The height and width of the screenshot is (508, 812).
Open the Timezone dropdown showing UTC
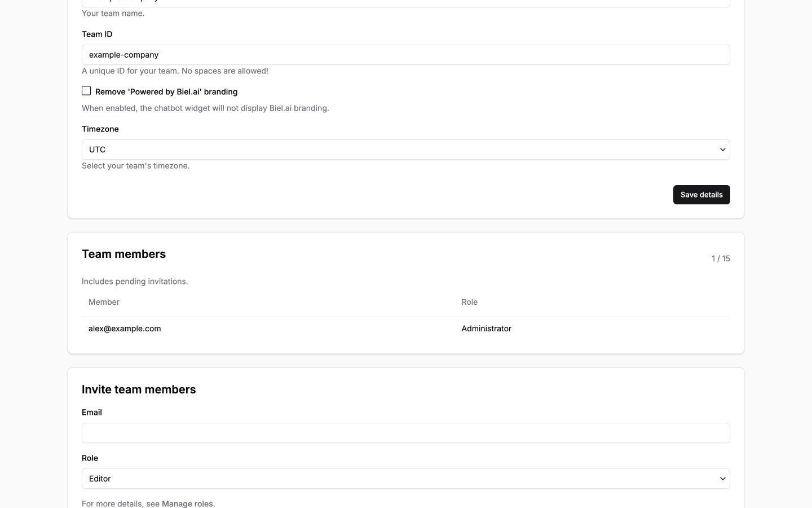[406, 150]
